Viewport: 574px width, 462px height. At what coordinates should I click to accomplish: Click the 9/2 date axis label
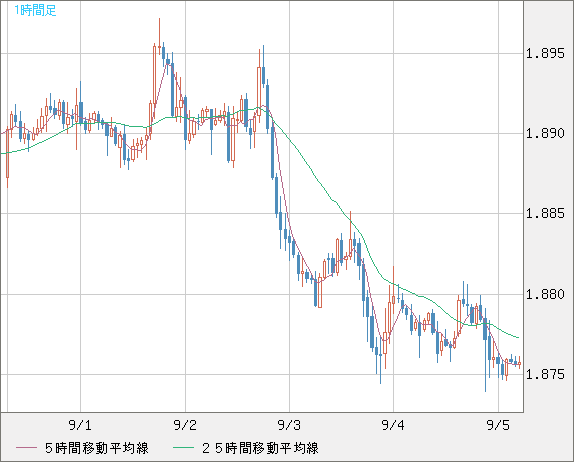pos(185,425)
